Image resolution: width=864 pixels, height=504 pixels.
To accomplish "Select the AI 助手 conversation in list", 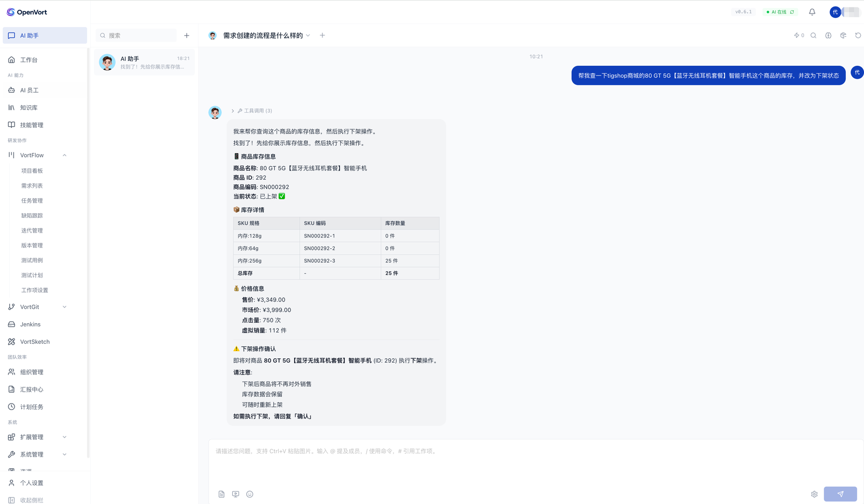I will pyautogui.click(x=144, y=63).
